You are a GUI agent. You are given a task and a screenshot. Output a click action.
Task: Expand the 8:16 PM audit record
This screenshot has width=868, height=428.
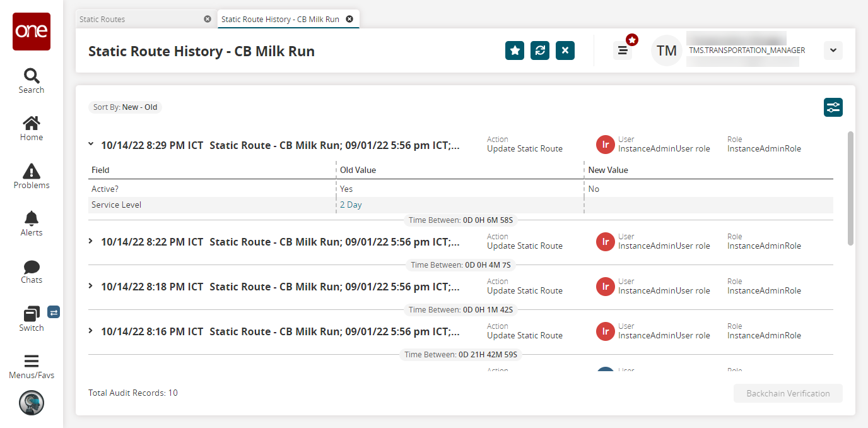tap(91, 331)
